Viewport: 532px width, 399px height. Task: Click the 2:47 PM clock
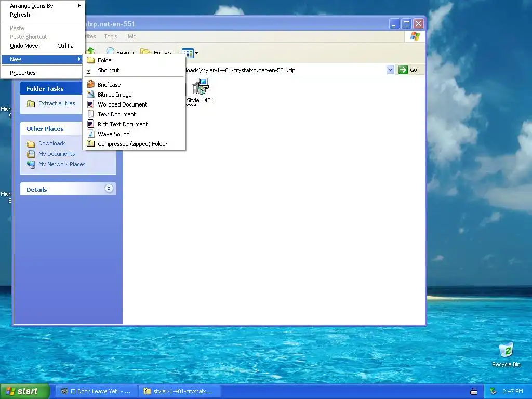(x=513, y=391)
